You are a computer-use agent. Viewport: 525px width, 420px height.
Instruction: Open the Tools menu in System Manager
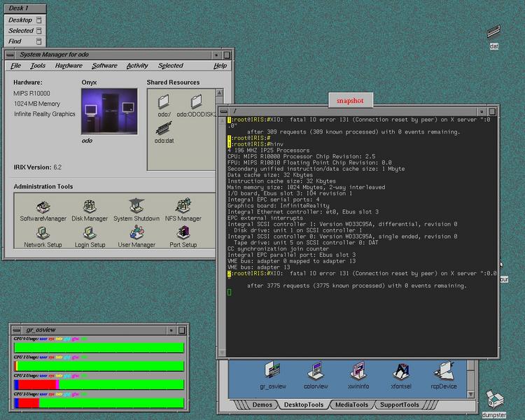(38, 66)
